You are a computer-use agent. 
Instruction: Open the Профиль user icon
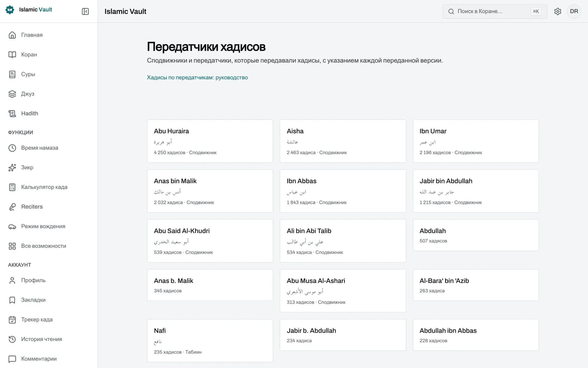[x=12, y=280]
